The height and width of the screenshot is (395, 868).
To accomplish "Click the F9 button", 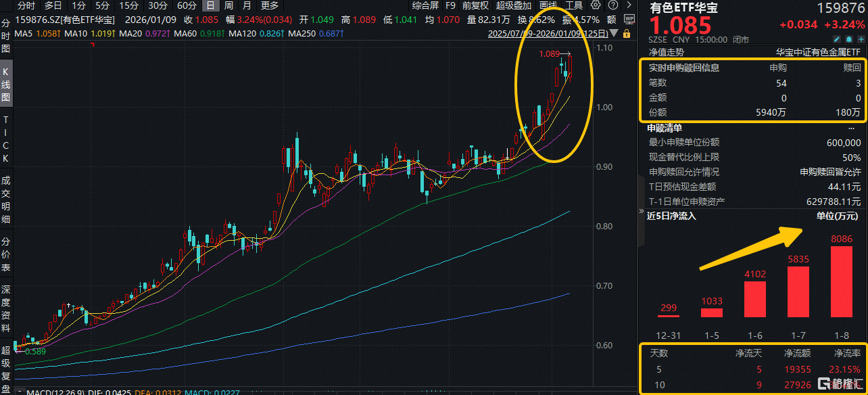I will [x=450, y=5].
